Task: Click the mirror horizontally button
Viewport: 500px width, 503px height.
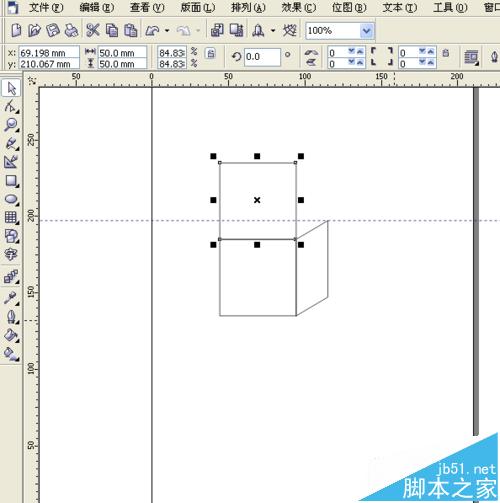Action: [311, 53]
